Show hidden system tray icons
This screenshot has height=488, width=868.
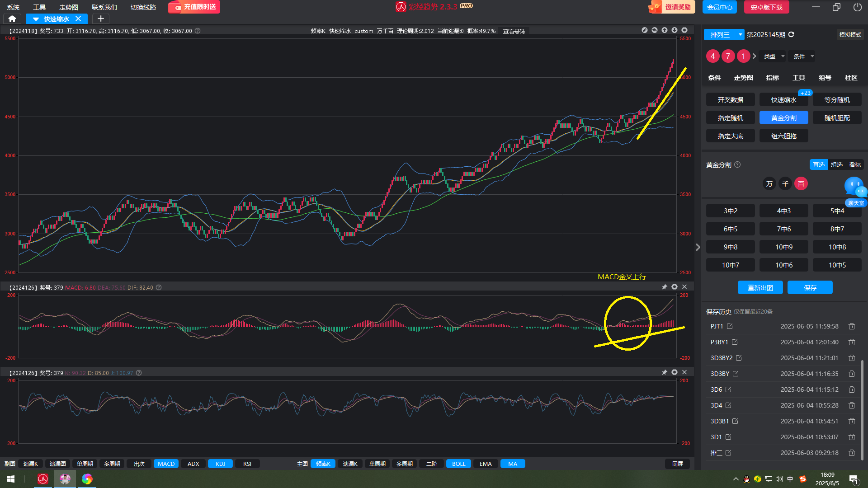tap(736, 479)
